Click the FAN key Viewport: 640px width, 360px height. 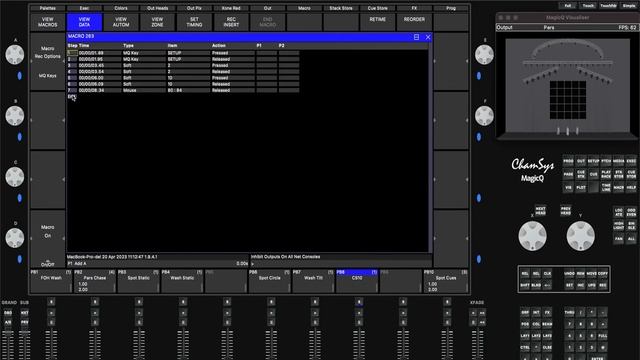click(x=619, y=239)
